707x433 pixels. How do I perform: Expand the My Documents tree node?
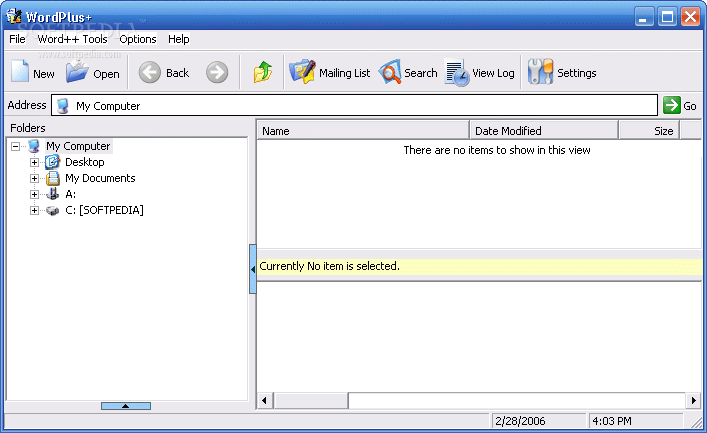[34, 178]
